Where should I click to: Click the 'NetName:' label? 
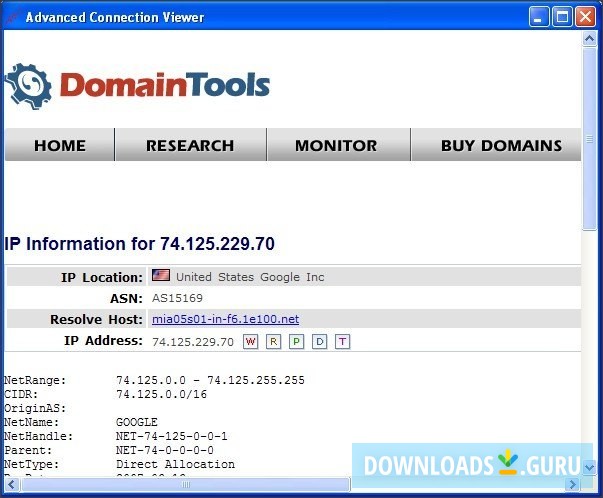click(x=32, y=422)
